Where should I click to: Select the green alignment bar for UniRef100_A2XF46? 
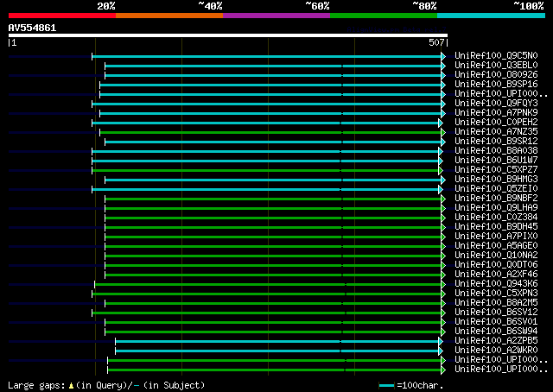point(273,275)
